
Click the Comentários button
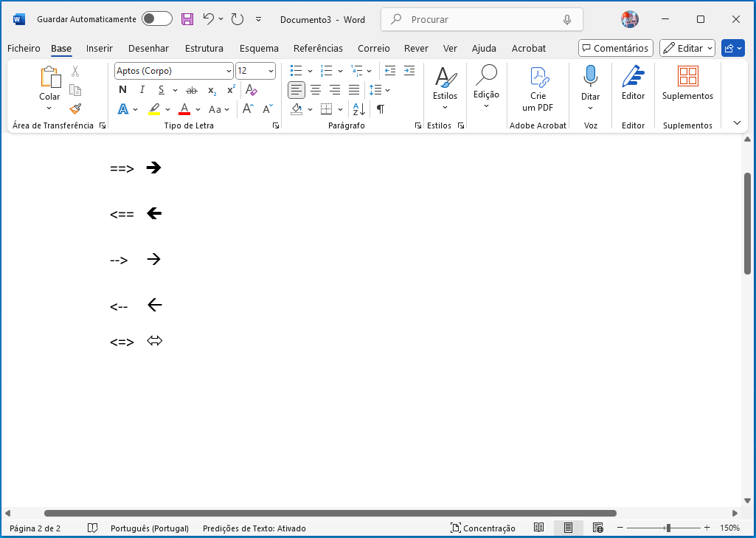pos(615,48)
